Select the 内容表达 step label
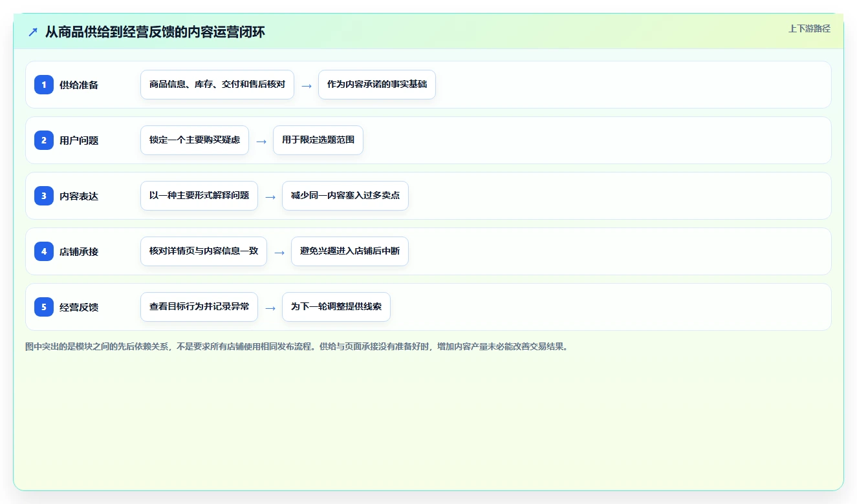The height and width of the screenshot is (504, 857). 79,196
